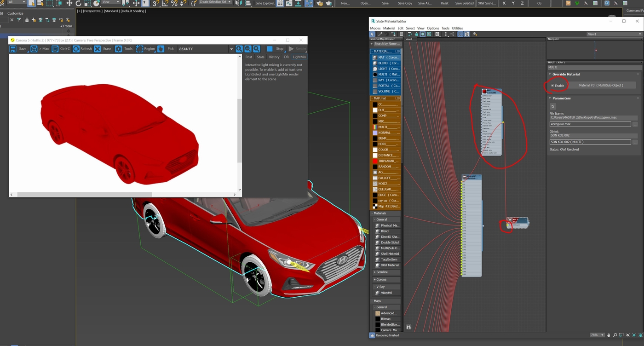Open Modes menu in Slate Material Editor
The height and width of the screenshot is (346, 644).
tap(375, 29)
